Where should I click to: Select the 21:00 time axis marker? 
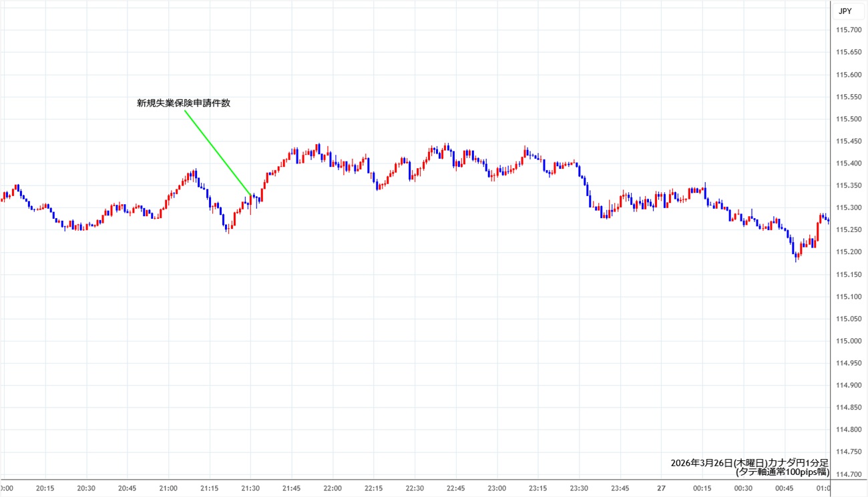168,488
